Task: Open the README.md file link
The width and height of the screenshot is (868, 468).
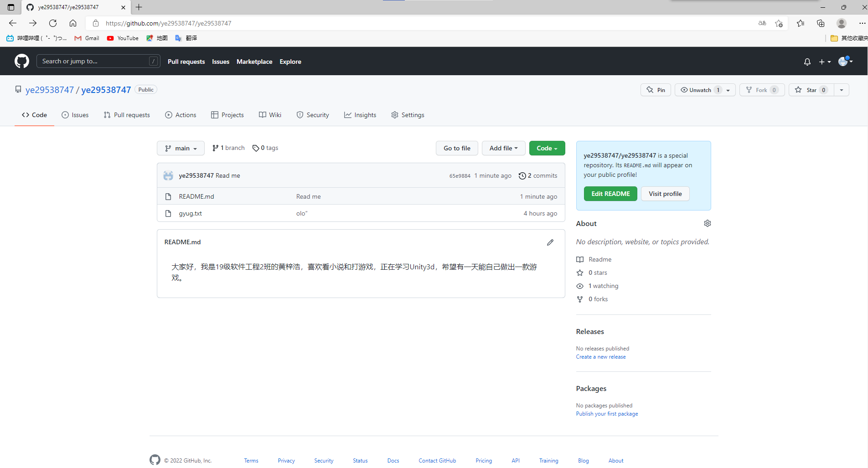Action: 196,196
